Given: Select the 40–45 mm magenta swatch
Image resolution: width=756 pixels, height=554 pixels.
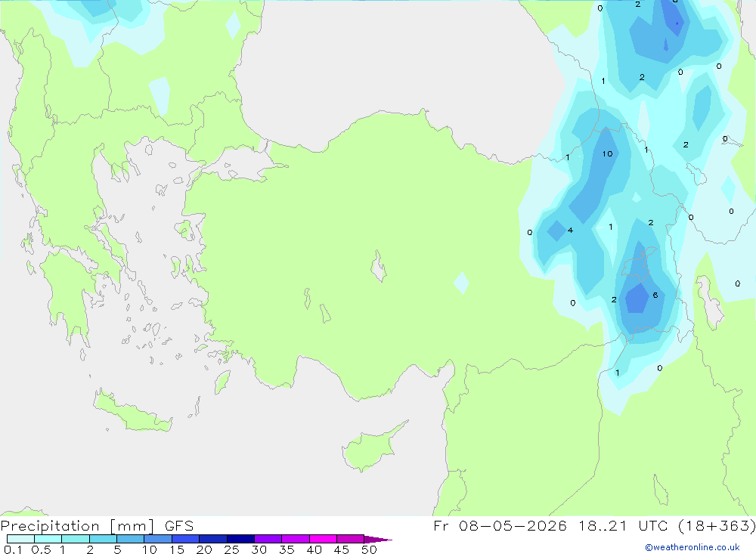Looking at the screenshot, I should (x=323, y=539).
